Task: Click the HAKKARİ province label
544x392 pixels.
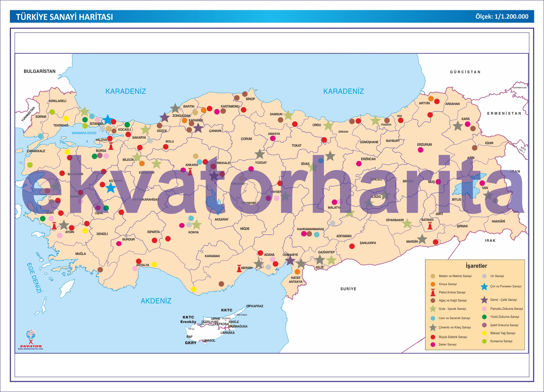Action: 498,221
